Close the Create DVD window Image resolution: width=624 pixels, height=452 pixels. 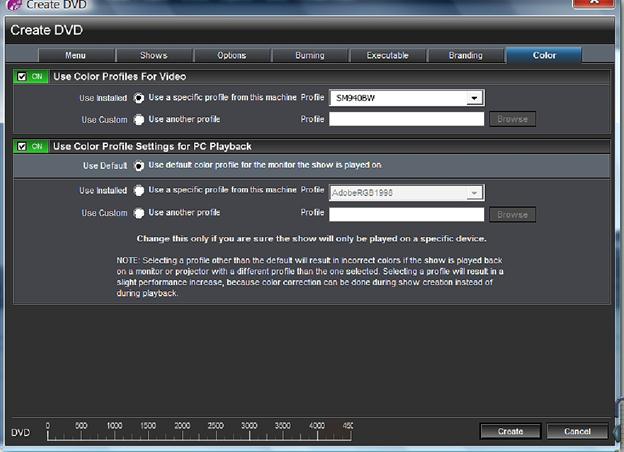coord(593,3)
